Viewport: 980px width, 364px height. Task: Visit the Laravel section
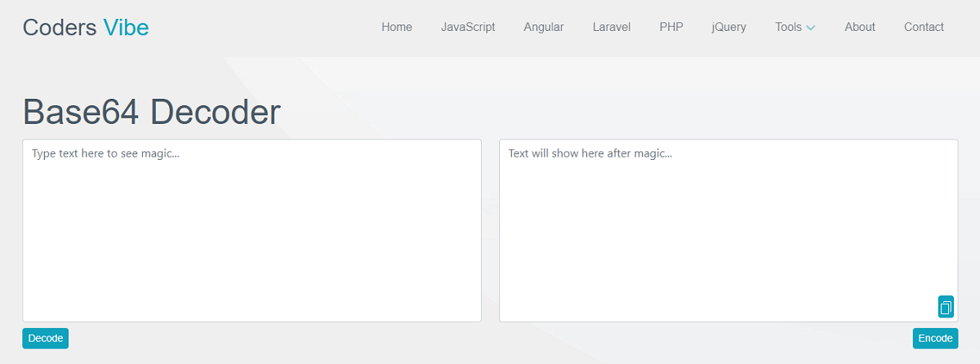pos(612,27)
